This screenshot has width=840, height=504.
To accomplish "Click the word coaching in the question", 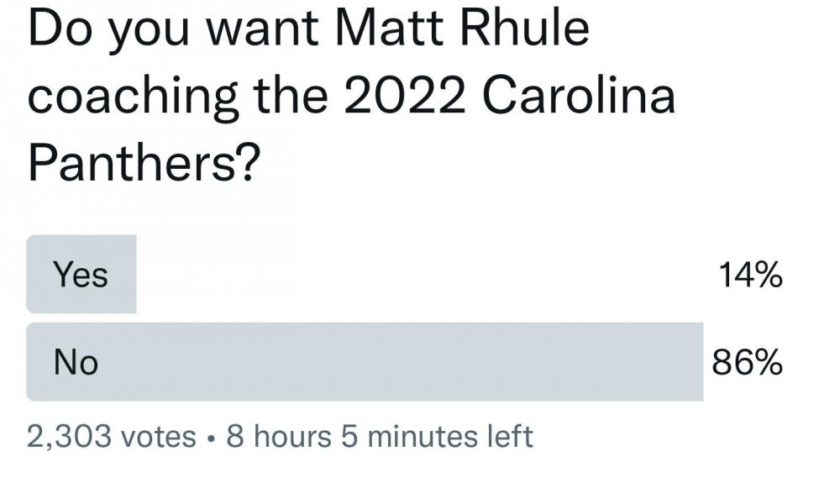I will click(x=134, y=97).
